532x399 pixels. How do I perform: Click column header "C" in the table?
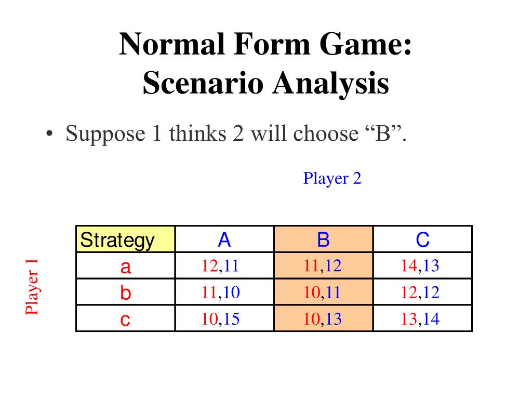tap(422, 240)
